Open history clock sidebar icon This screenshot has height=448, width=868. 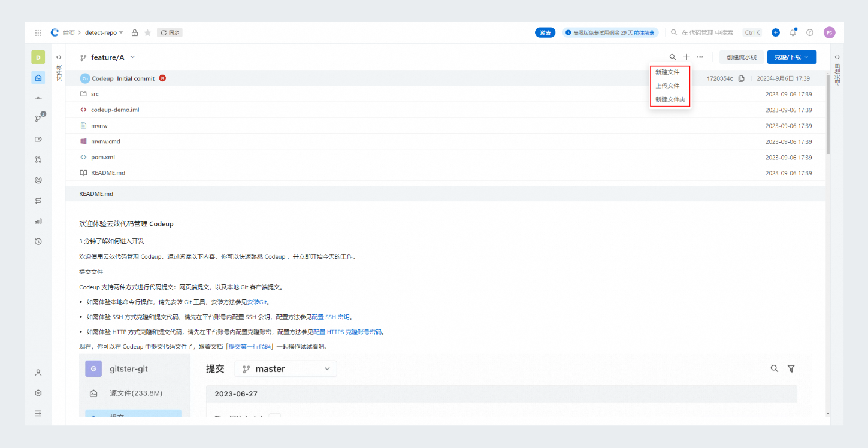click(38, 241)
